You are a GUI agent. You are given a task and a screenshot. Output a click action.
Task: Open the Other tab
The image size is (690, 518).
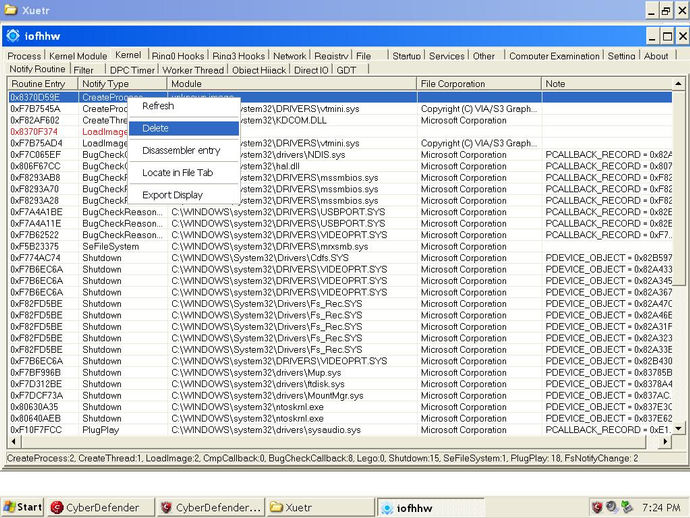click(484, 56)
